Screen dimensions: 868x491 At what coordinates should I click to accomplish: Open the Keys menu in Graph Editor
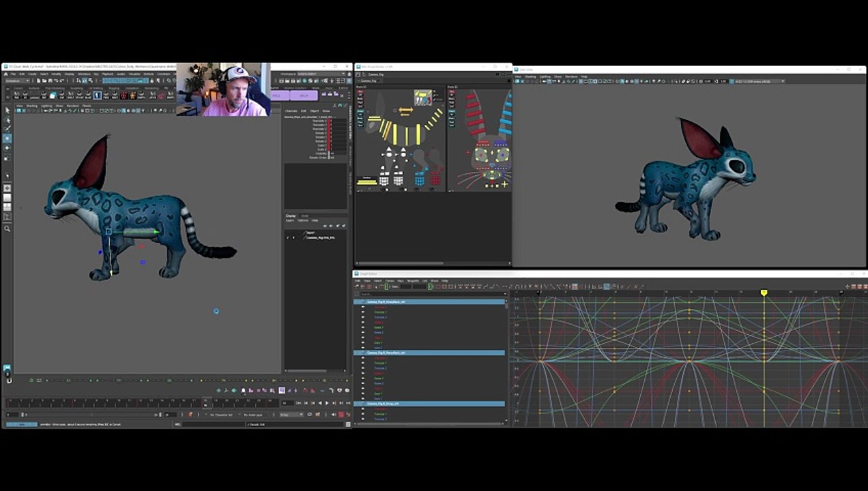click(x=401, y=280)
